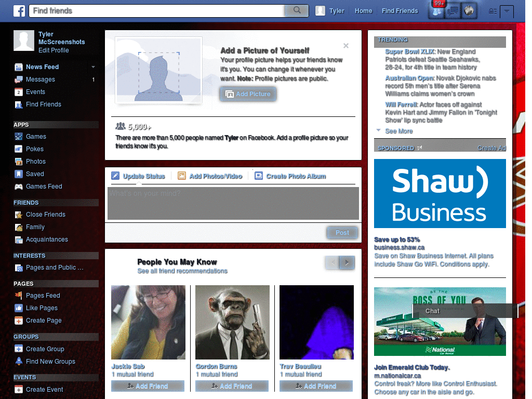Open Gordon Burns profile photo
Viewport: 532px width, 399px height.
tap(232, 322)
